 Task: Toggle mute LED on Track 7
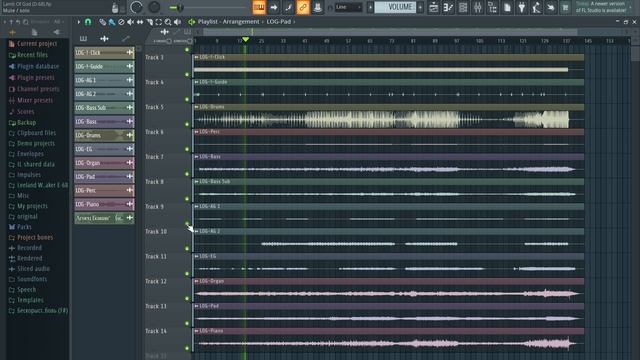pyautogui.click(x=187, y=174)
